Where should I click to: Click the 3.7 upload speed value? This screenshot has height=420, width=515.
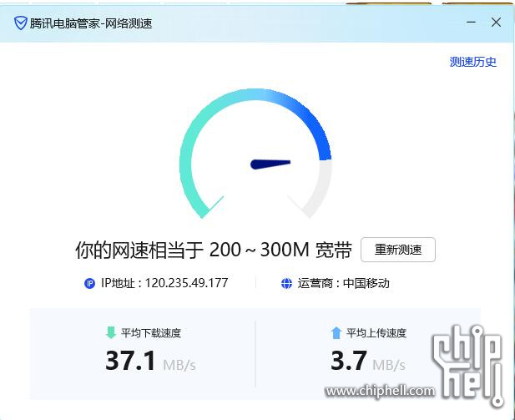349,361
